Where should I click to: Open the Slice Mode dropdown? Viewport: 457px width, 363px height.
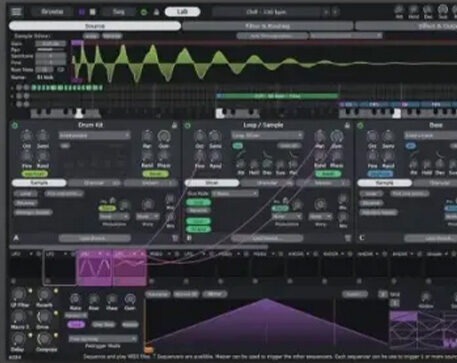click(x=235, y=193)
